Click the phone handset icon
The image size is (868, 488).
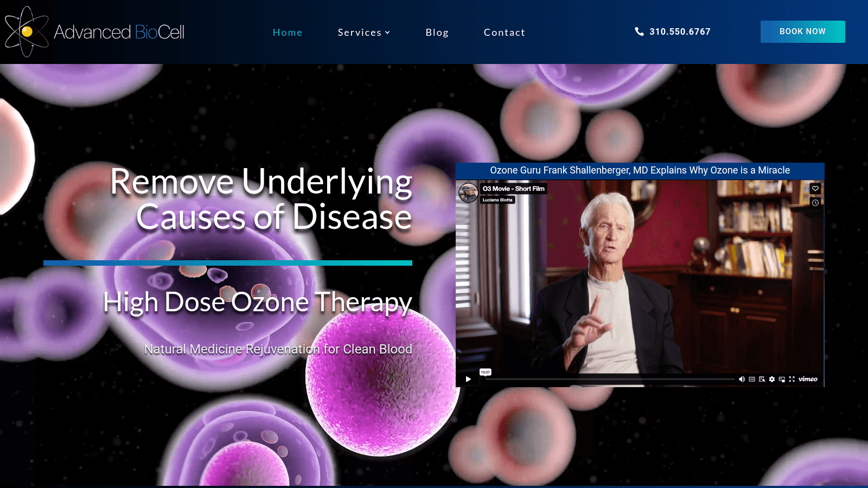639,31
